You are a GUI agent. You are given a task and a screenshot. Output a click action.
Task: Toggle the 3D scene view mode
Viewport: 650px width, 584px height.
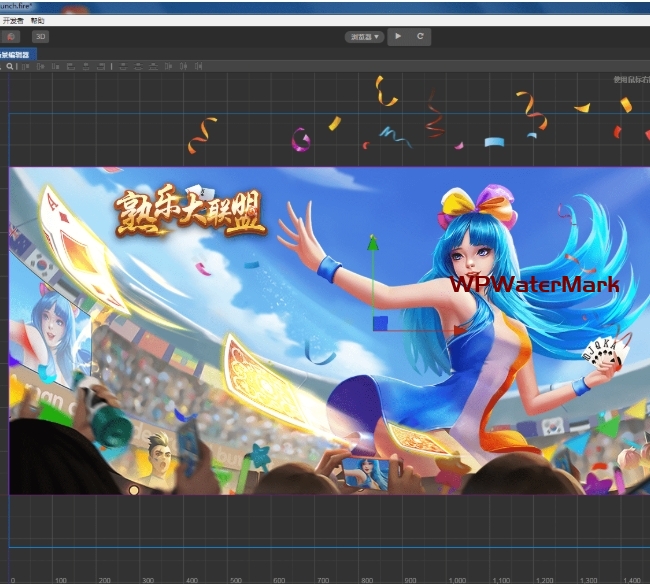pyautogui.click(x=41, y=36)
